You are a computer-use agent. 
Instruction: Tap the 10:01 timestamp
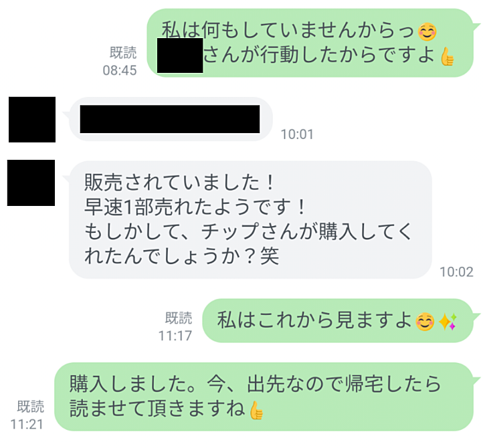tap(297, 134)
